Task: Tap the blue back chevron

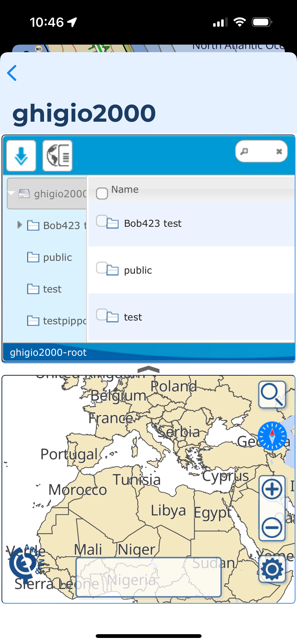Action: 12,73
